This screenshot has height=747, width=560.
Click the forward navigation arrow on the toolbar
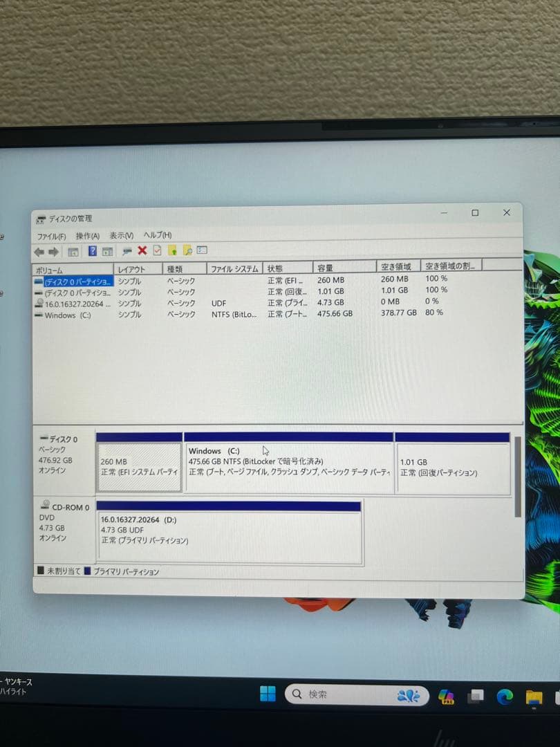tap(54, 250)
